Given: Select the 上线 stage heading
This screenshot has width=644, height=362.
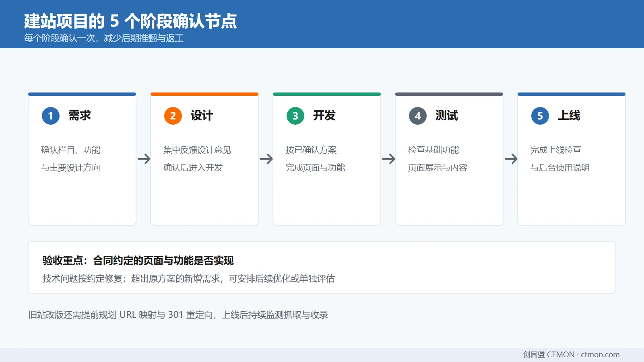Looking at the screenshot, I should click(569, 115).
